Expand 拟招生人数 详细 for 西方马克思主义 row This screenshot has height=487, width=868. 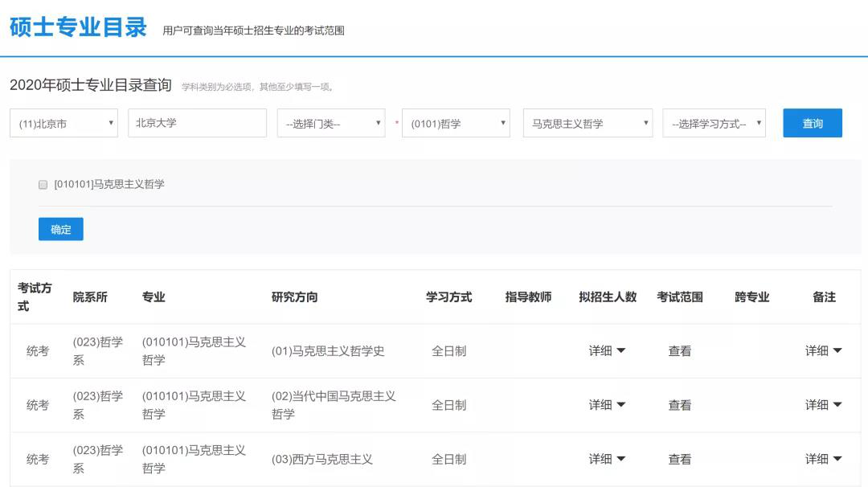(x=607, y=459)
